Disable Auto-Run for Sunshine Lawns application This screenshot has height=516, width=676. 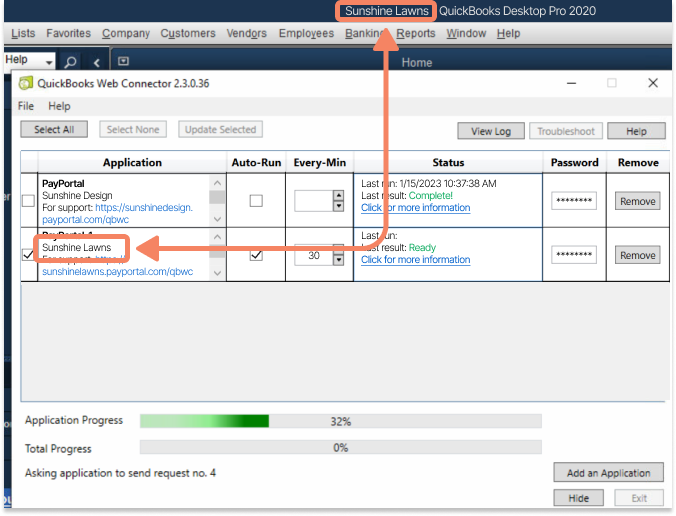(x=256, y=255)
